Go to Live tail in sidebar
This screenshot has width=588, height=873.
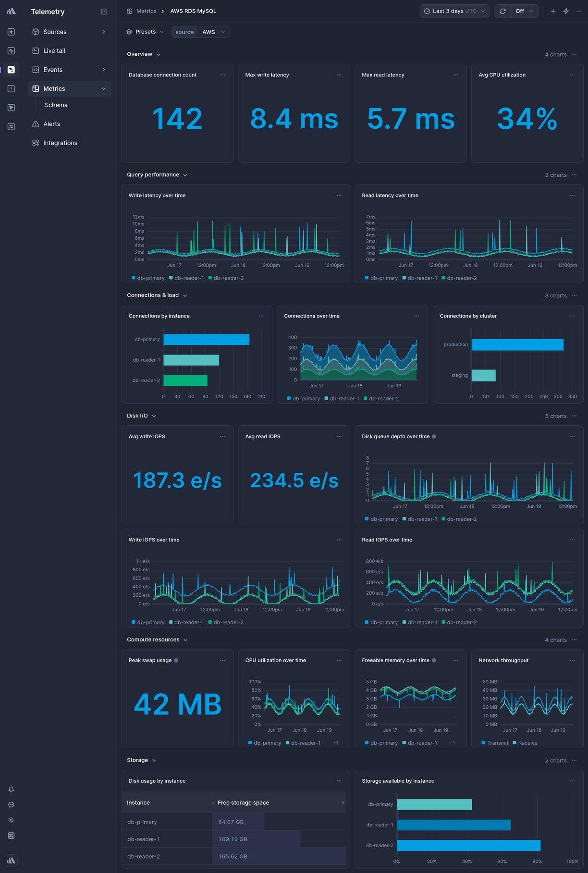click(69, 50)
